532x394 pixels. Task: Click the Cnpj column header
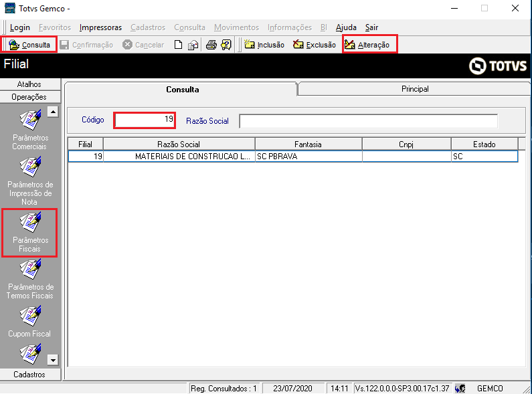click(406, 144)
